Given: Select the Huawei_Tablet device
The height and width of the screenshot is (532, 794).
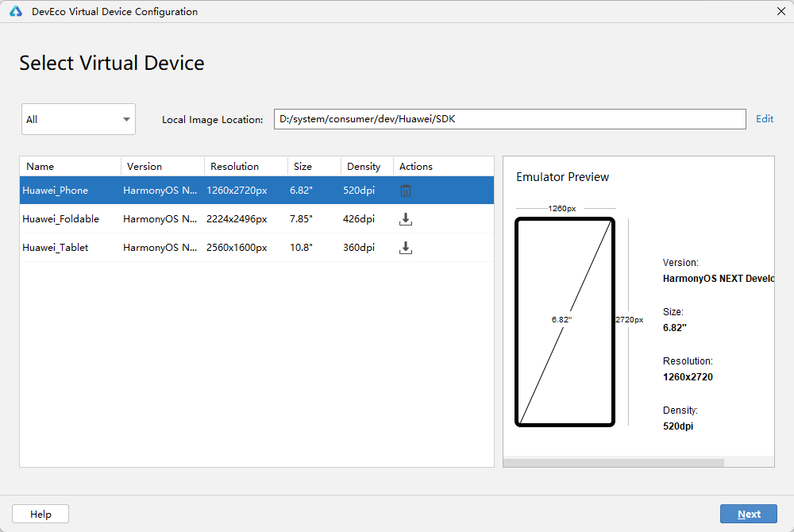Looking at the screenshot, I should (256, 248).
